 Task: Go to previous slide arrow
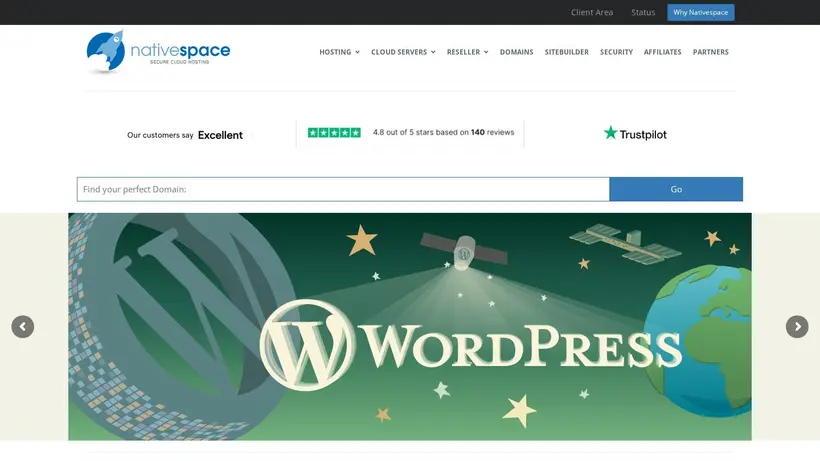click(22, 327)
